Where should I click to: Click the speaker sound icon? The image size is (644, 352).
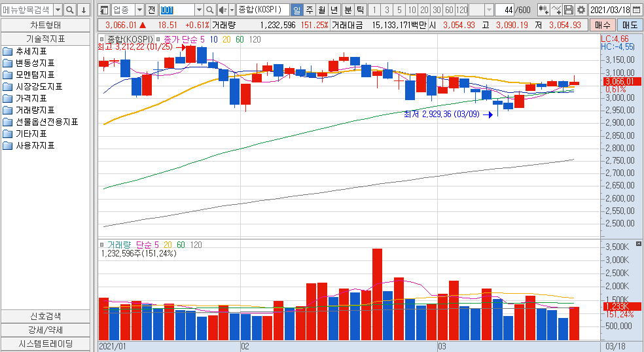(223, 10)
